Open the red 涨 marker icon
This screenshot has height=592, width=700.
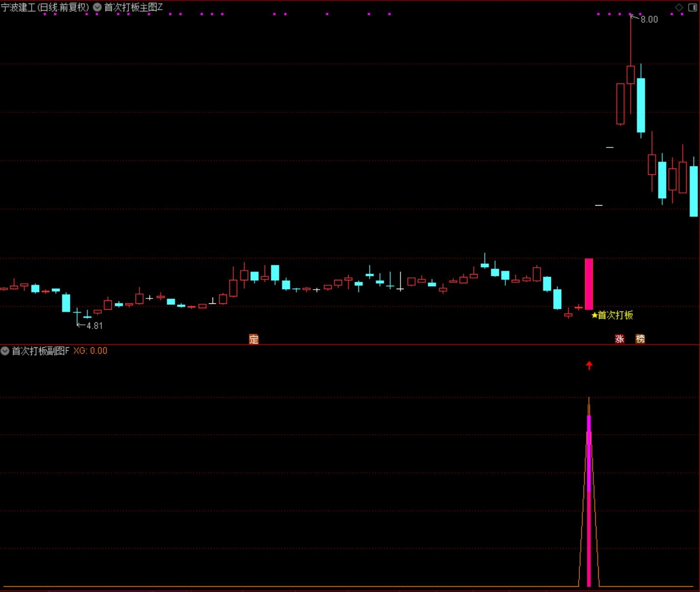pyautogui.click(x=619, y=339)
